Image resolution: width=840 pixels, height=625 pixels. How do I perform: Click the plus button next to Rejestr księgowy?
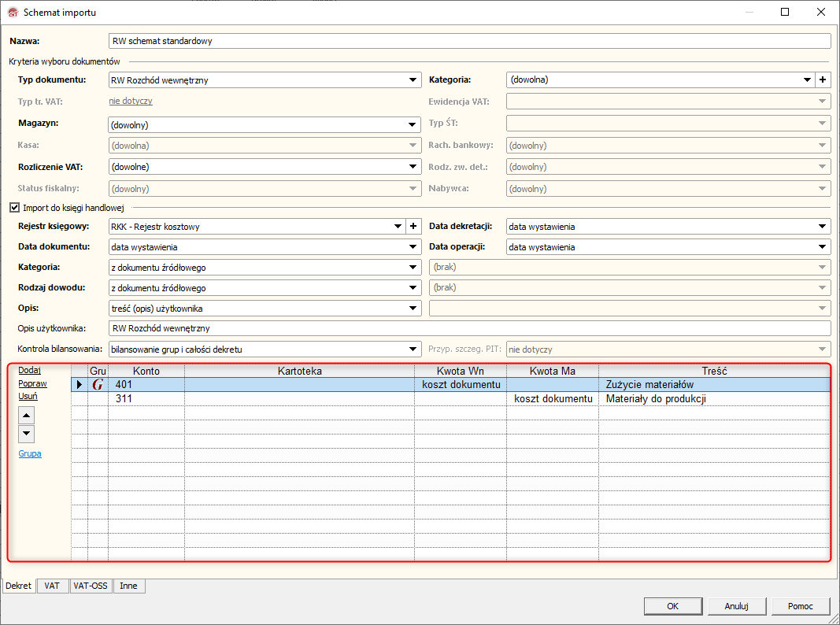click(413, 227)
